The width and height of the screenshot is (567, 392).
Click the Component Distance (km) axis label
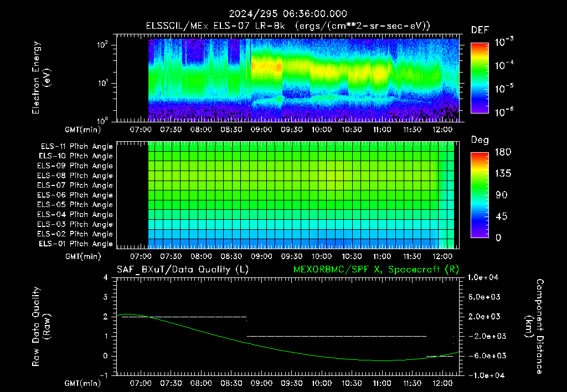click(534, 327)
